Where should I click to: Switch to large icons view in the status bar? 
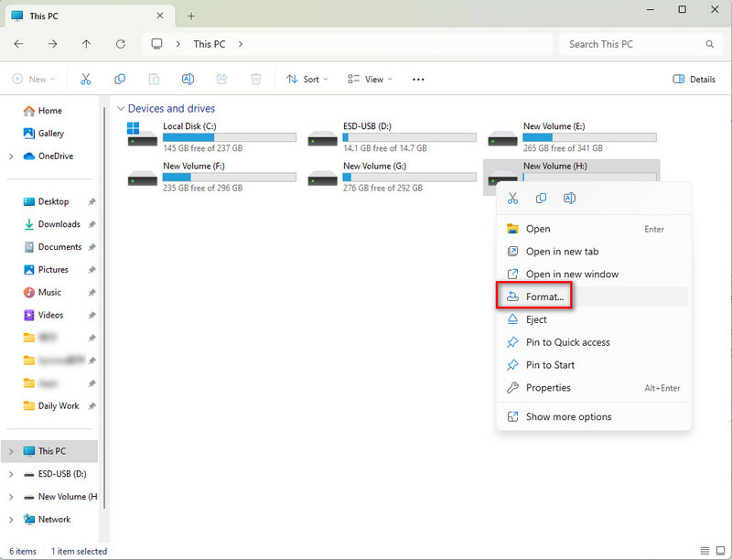pyautogui.click(x=720, y=551)
